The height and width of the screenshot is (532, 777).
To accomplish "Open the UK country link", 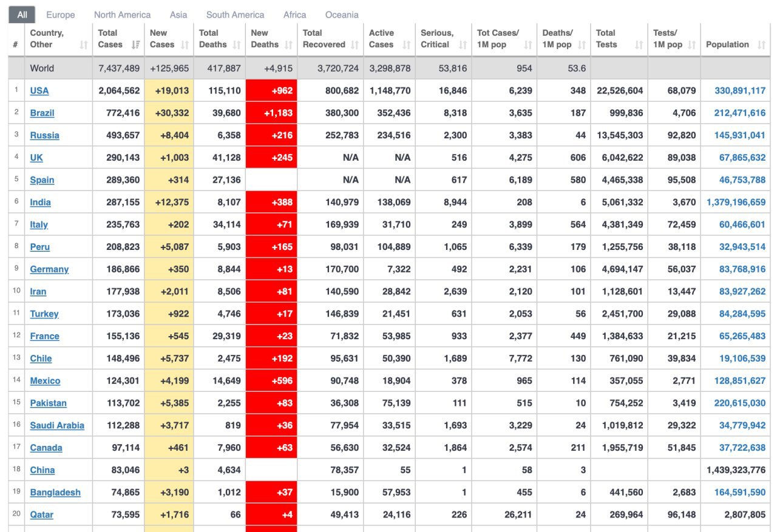I will [36, 158].
